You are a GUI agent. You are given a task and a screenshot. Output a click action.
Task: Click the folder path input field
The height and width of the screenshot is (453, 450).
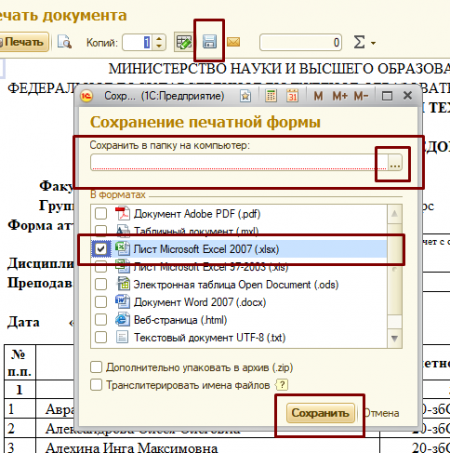click(x=239, y=163)
